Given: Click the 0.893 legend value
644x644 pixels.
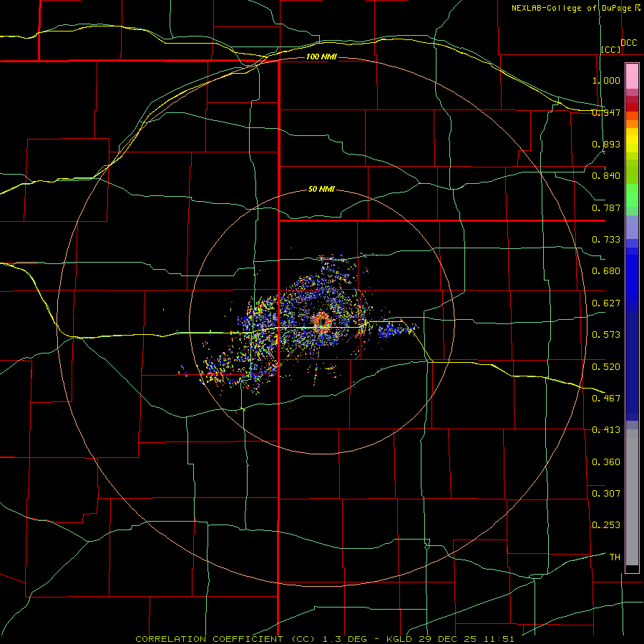Looking at the screenshot, I should [606, 144].
